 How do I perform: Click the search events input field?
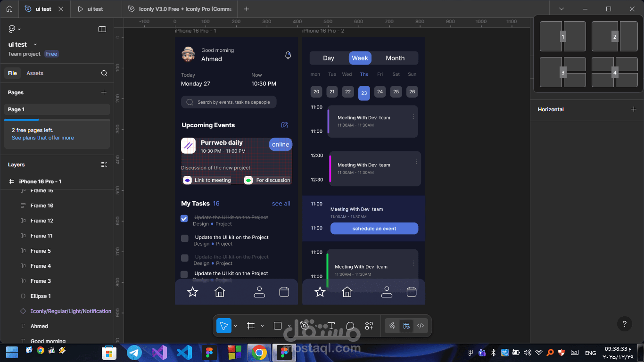pyautogui.click(x=229, y=102)
